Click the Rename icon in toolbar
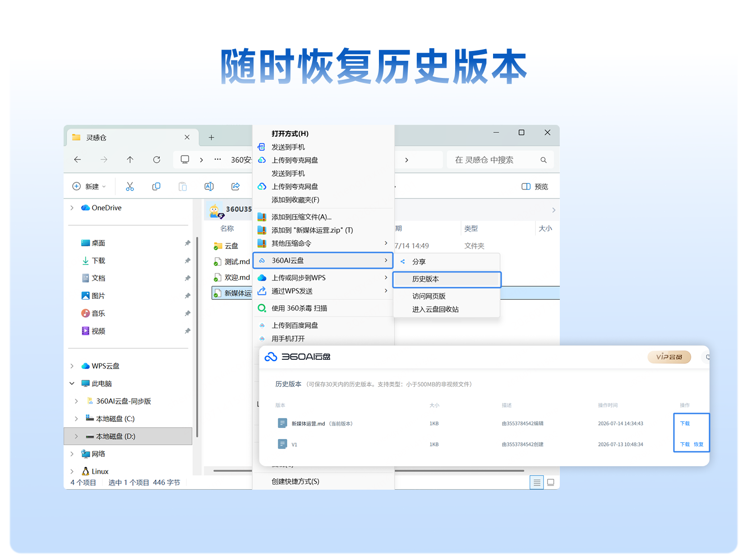This screenshot has height=560, width=747. pos(209,187)
